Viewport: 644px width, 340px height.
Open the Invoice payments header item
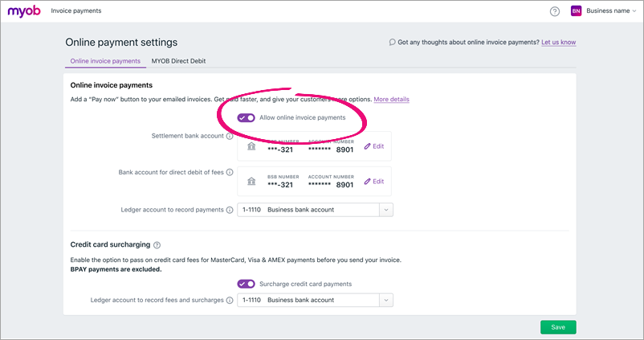(76, 11)
